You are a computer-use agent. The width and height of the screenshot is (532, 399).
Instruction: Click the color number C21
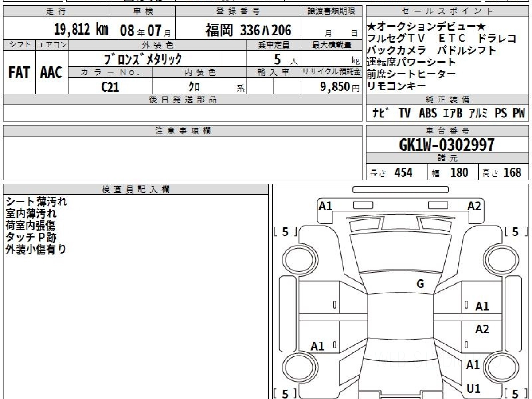[110, 87]
